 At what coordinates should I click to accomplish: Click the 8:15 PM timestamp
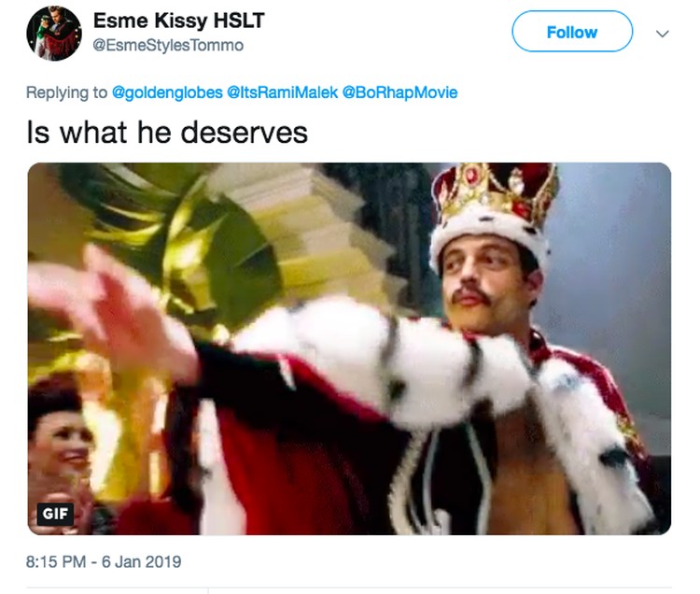pyautogui.click(x=56, y=561)
